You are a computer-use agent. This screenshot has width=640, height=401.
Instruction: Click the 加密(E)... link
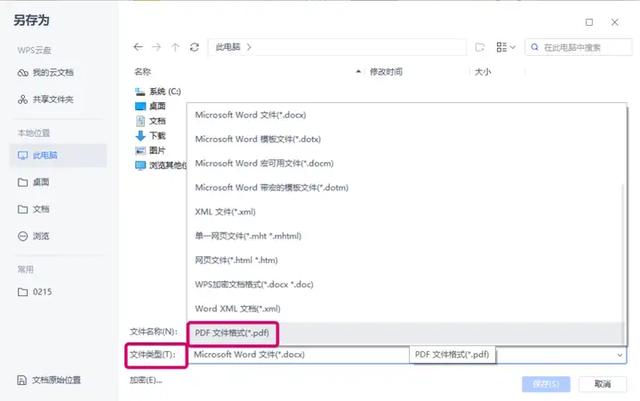pos(146,380)
